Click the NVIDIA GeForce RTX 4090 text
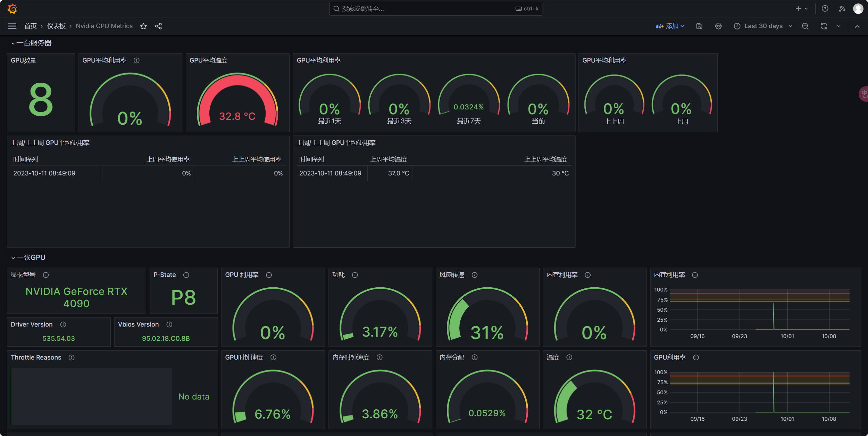The image size is (868, 436). coord(76,297)
